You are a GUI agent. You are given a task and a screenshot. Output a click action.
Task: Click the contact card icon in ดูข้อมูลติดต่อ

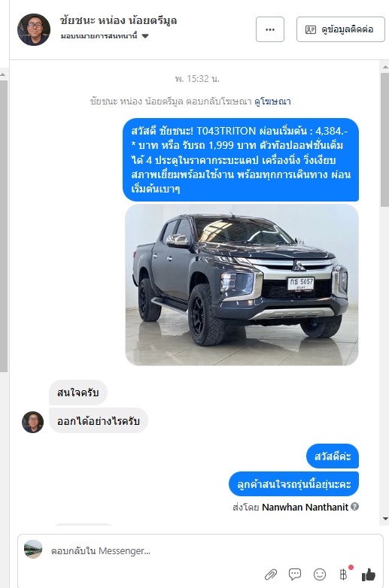point(311,29)
